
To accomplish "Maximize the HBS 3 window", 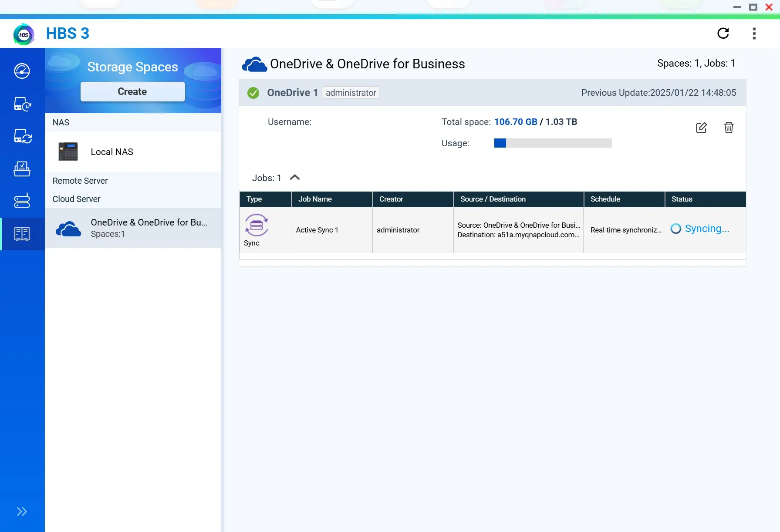I will 753,7.
